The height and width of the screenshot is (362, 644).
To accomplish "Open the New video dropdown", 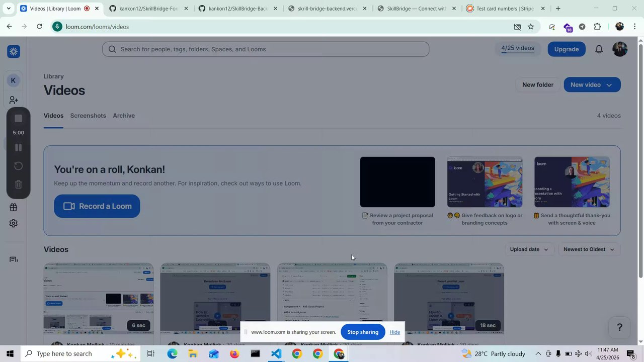I will (592, 85).
